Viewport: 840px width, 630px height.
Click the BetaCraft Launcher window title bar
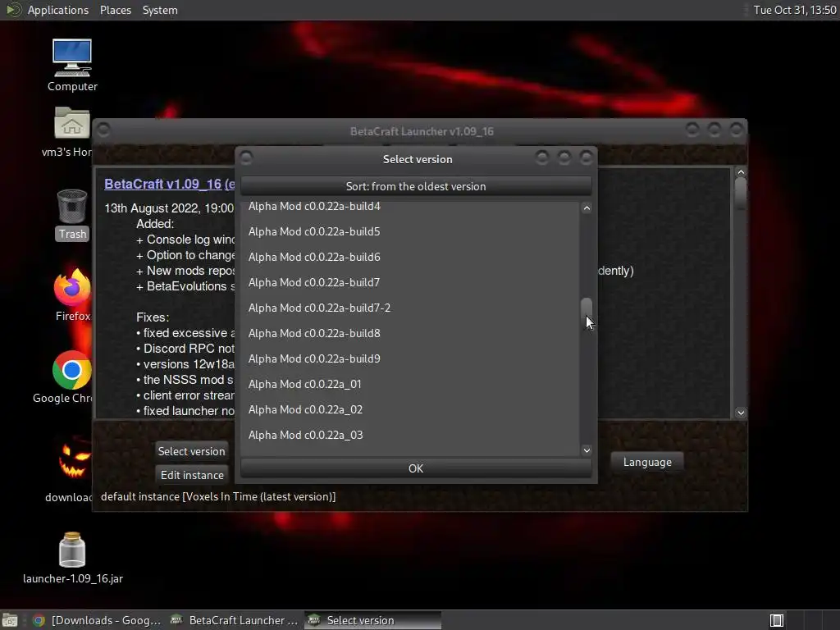(x=422, y=131)
